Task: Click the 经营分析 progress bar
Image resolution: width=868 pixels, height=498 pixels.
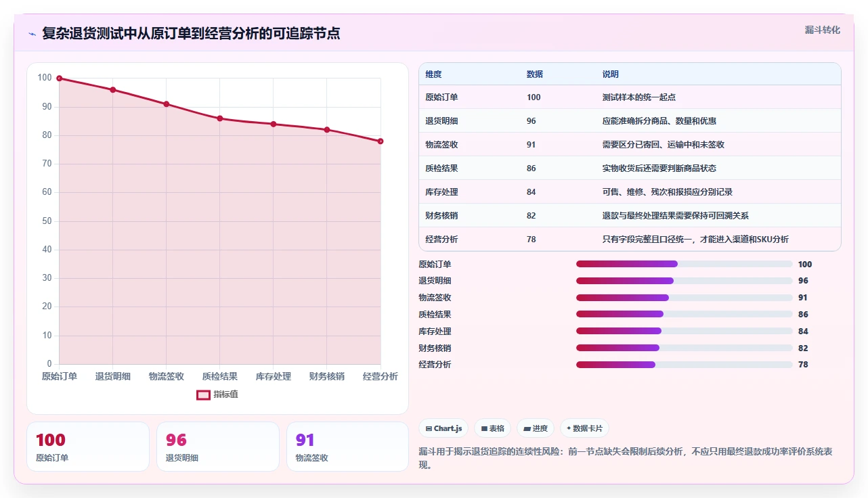Action: point(684,365)
